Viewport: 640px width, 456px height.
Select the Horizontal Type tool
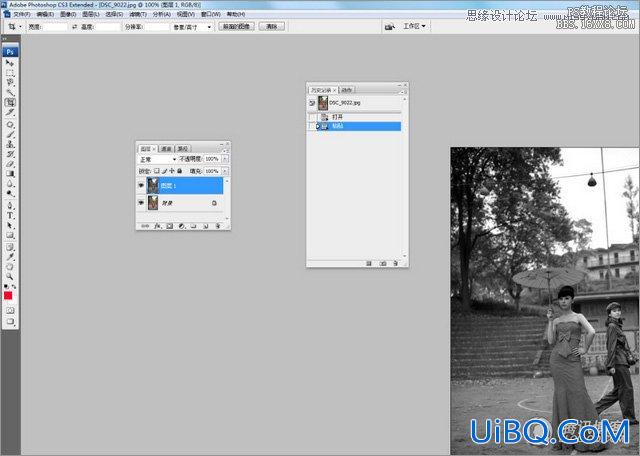coord(10,215)
